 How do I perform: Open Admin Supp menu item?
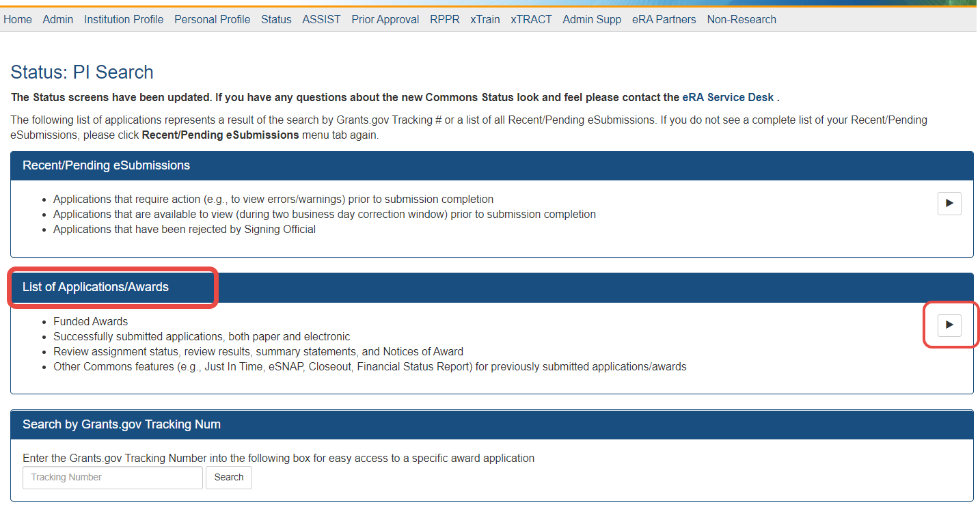point(592,19)
